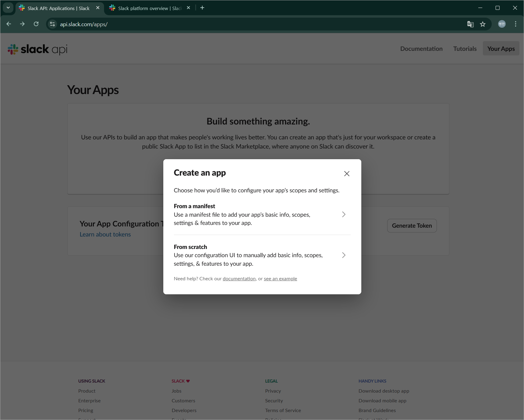Image resolution: width=524 pixels, height=420 pixels.
Task: Open Documentation in top navigation
Action: point(421,49)
